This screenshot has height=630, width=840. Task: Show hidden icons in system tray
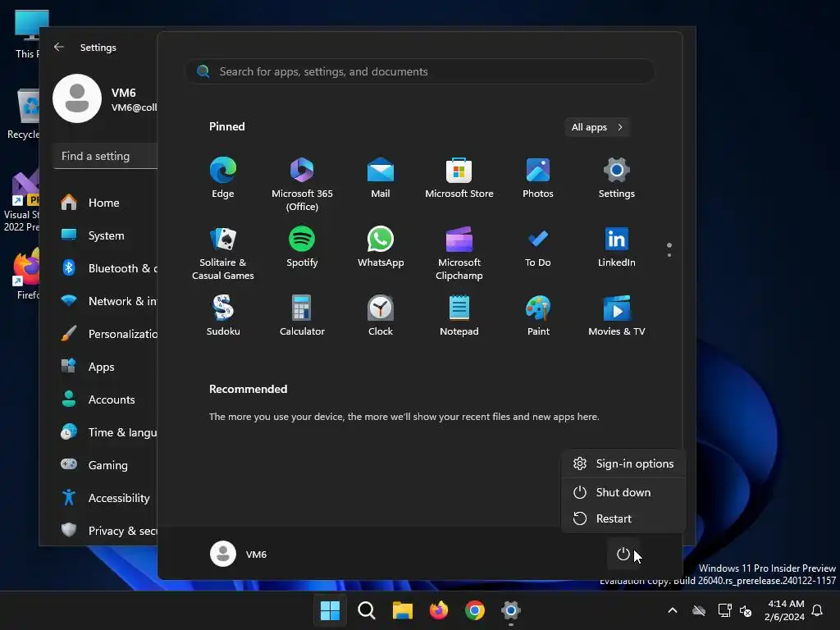673,610
